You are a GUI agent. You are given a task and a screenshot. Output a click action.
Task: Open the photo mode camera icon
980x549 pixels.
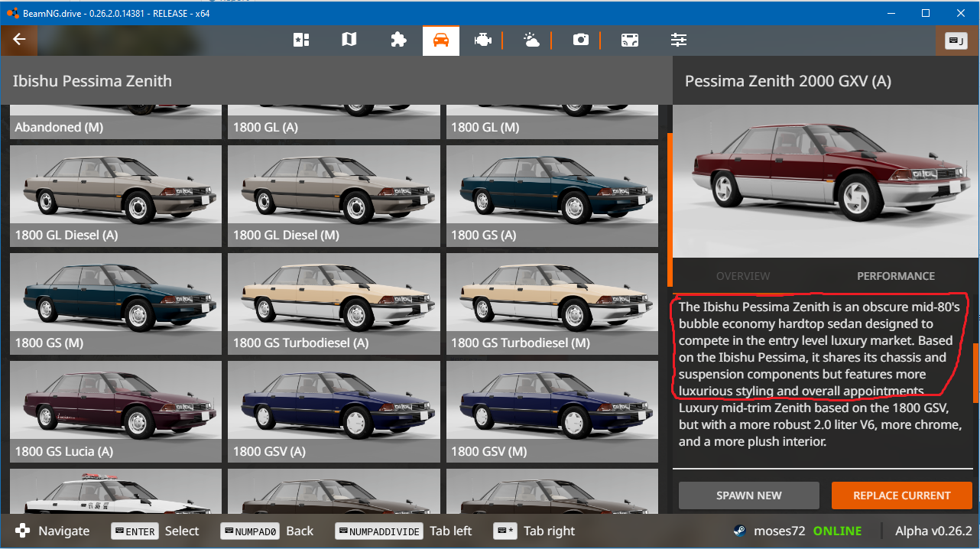(x=581, y=40)
